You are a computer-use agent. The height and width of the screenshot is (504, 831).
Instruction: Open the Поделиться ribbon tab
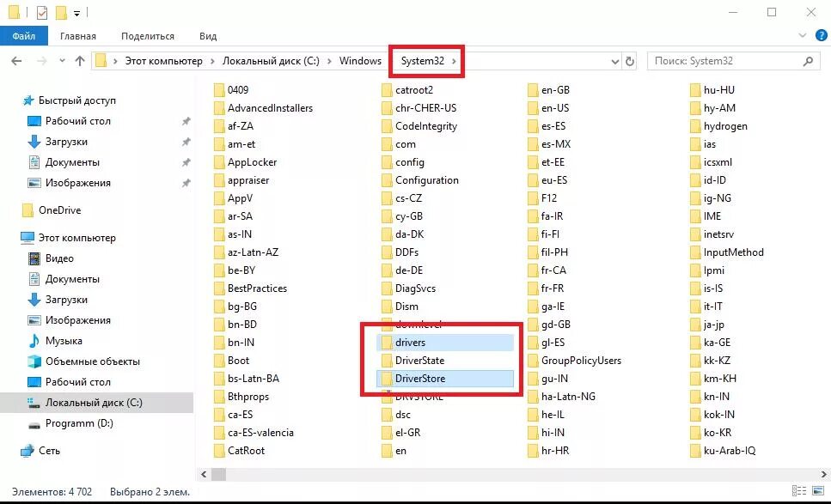tap(147, 36)
